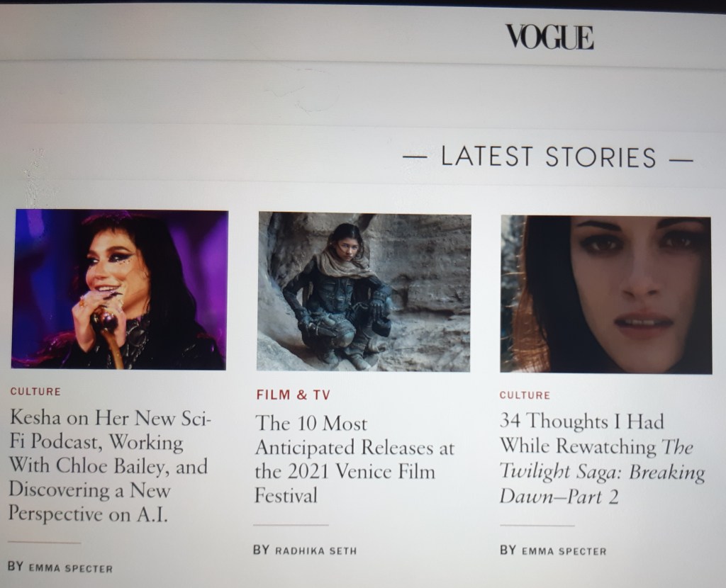Open the Kesha on Her New Sci-Fi Podcast headline
This screenshot has height=588, width=726.
coord(110,465)
